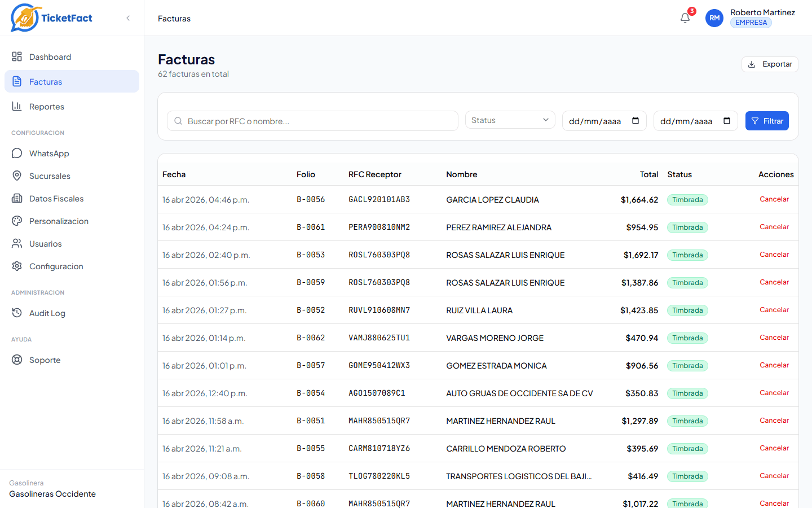Screen dimensions: 812x508
Task: Click the Audit Log history icon
Action: [x=17, y=313]
